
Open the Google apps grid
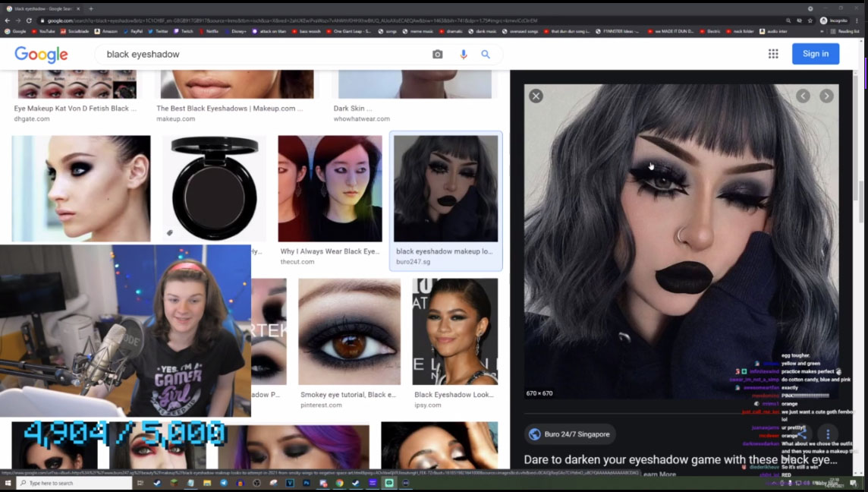(773, 54)
